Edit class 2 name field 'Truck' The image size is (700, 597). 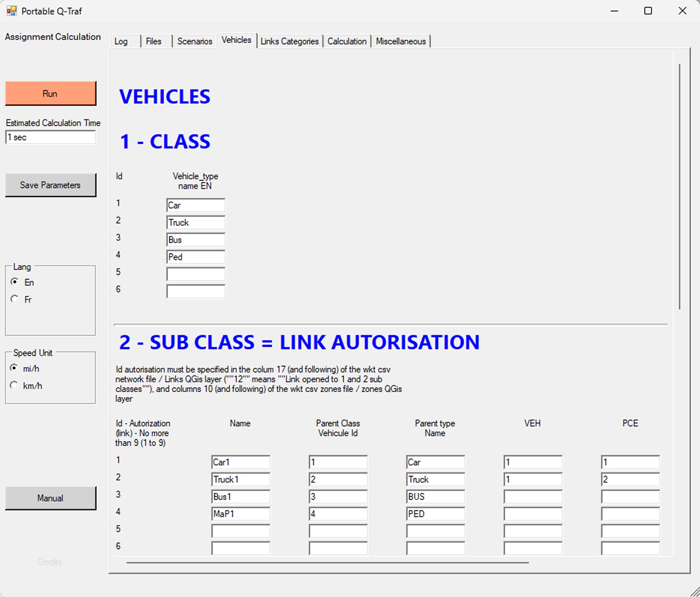pyautogui.click(x=196, y=222)
